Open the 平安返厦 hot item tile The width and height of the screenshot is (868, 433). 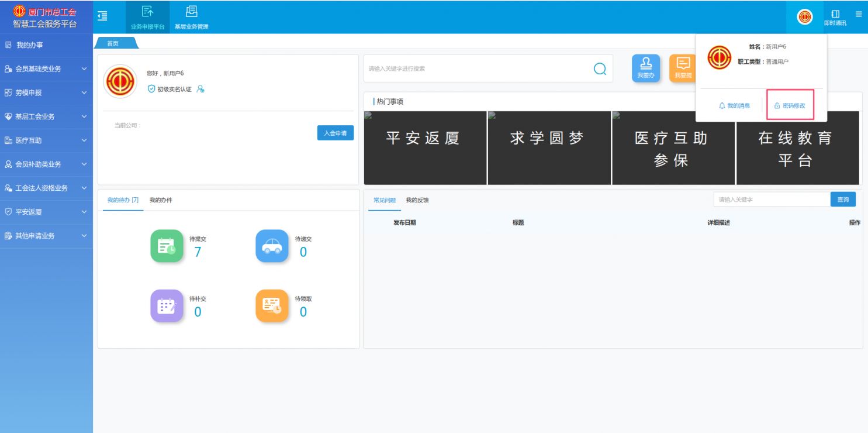[425, 148]
